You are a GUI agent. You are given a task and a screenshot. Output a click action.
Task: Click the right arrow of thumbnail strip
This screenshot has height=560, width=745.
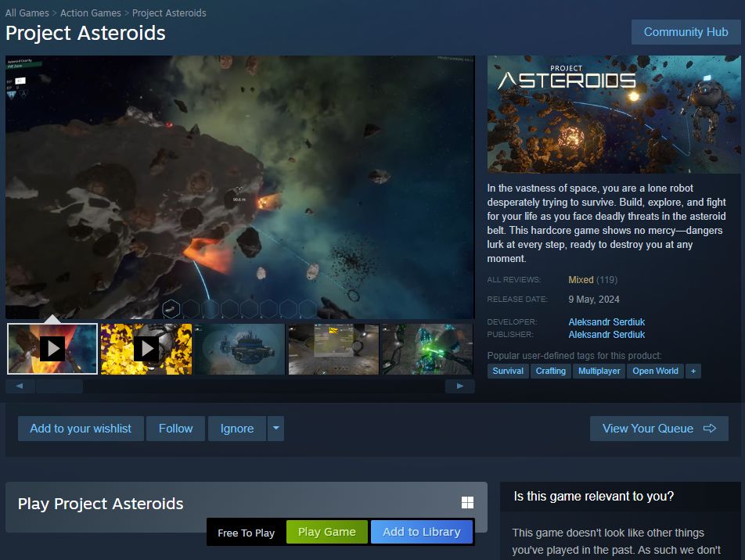coord(460,386)
